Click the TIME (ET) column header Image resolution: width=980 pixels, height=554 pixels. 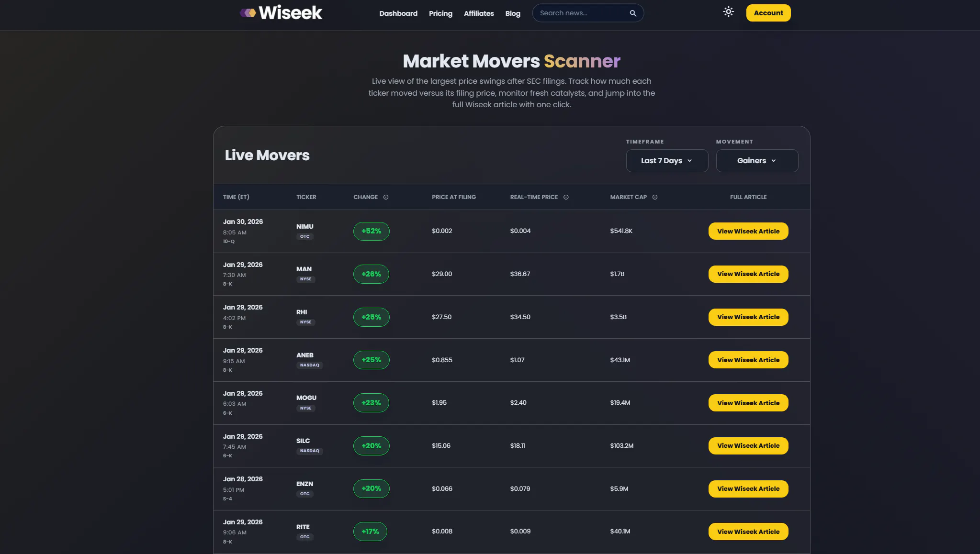[x=236, y=197]
